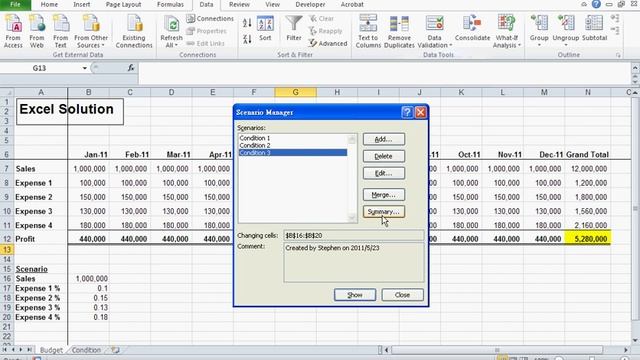Select Condition 3 scenario
This screenshot has height=360, width=640.
tap(293, 153)
